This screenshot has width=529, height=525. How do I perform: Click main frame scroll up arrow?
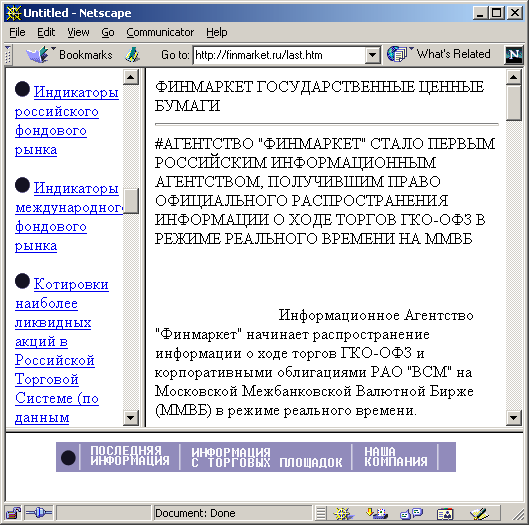pos(514,77)
